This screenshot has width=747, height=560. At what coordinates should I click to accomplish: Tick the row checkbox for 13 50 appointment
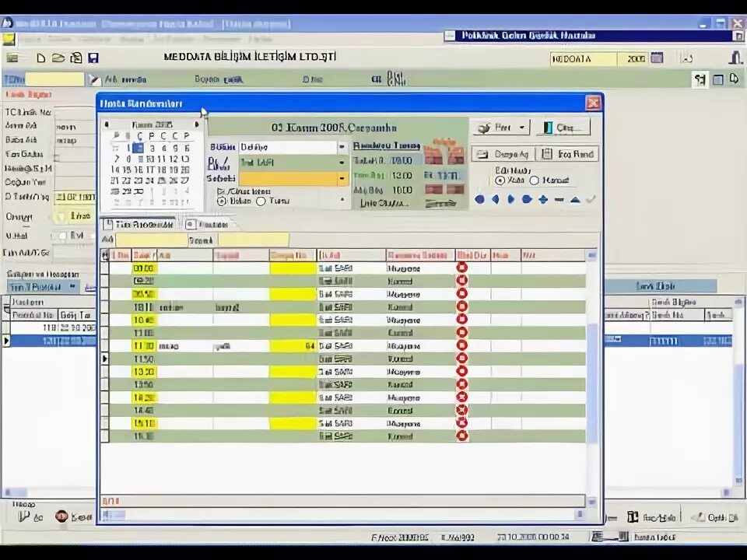[x=105, y=384]
